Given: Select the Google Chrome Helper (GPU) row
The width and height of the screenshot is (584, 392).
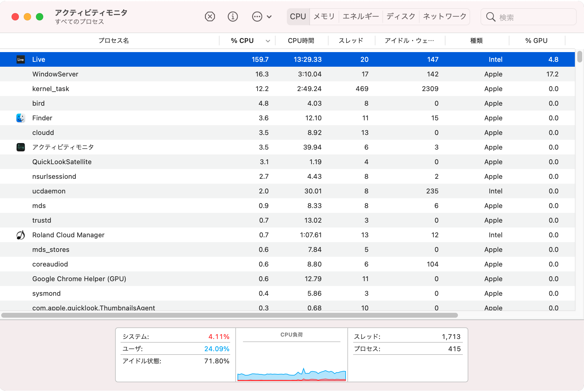Looking at the screenshot, I should (287, 279).
